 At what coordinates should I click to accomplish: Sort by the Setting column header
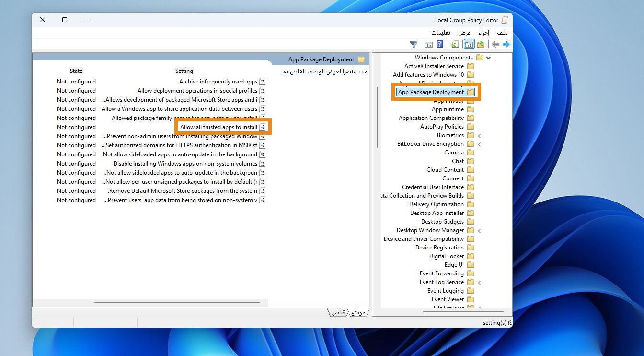pyautogui.click(x=184, y=71)
